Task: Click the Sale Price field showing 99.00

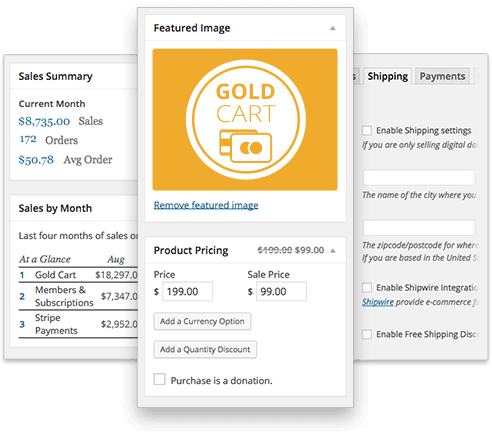Action: [281, 292]
